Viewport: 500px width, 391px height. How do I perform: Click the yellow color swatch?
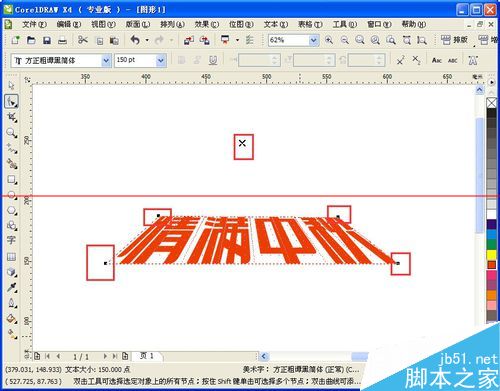[x=491, y=255]
